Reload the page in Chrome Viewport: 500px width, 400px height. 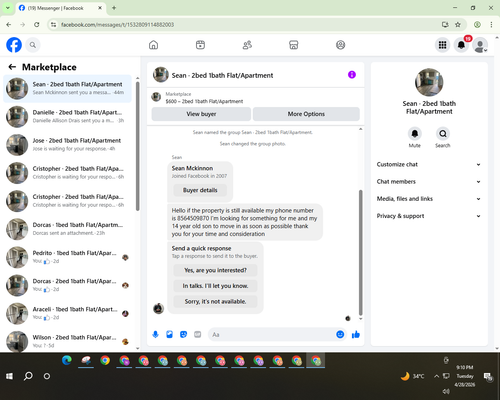pos(37,25)
